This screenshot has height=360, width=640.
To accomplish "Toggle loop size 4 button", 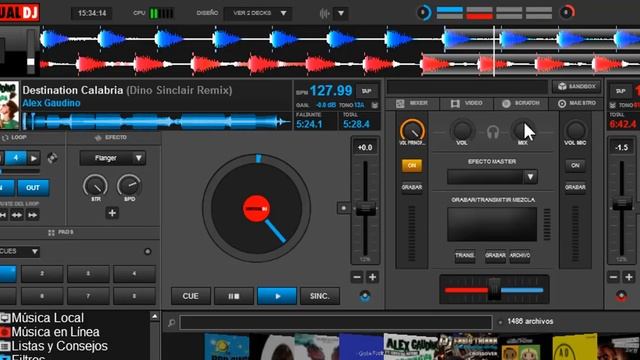I will pyautogui.click(x=16, y=158).
